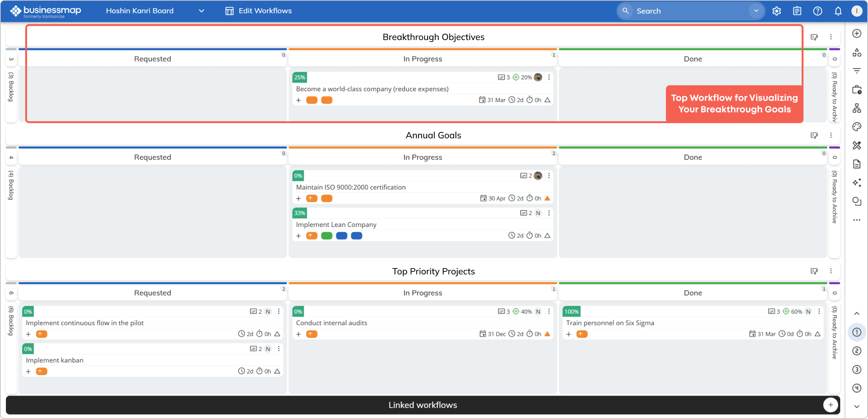This screenshot has height=419, width=868.
Task: Click the numbered circle 2 in bottom-right navigation
Action: [857, 351]
